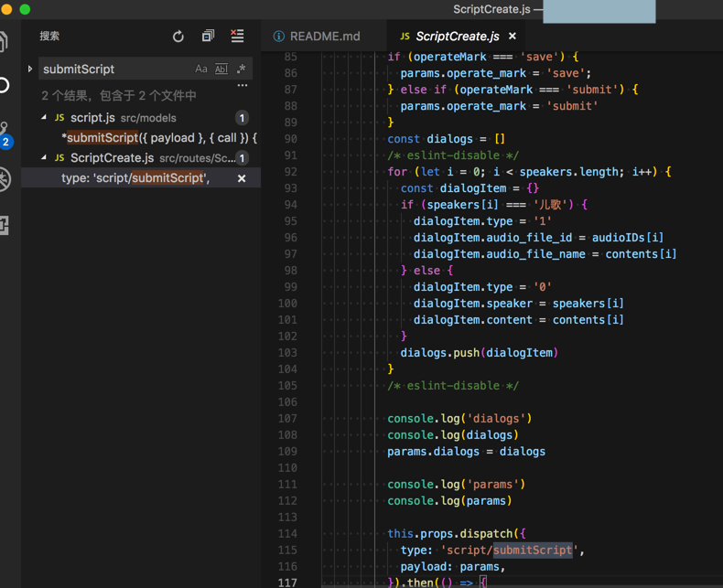Clear the search results
The image size is (723, 588).
coord(237,36)
